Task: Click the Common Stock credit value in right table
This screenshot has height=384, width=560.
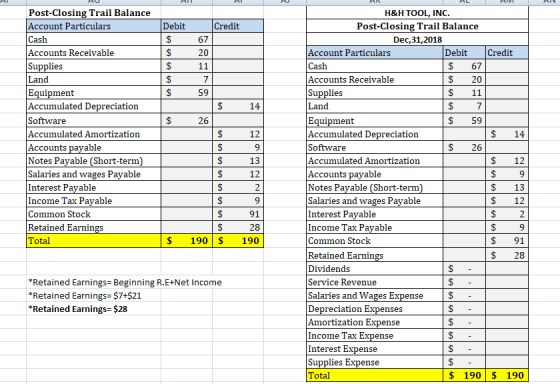Action: click(x=507, y=241)
